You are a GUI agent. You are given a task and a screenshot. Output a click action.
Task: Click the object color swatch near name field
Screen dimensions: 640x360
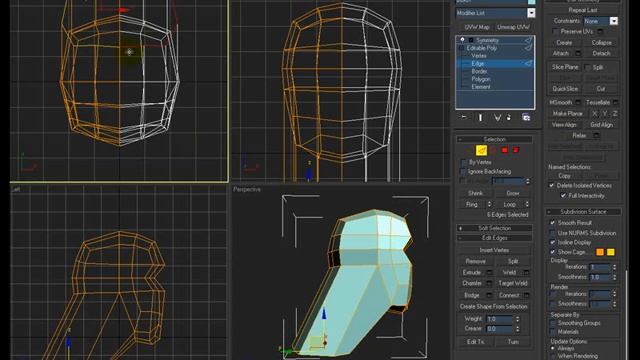[x=531, y=2]
